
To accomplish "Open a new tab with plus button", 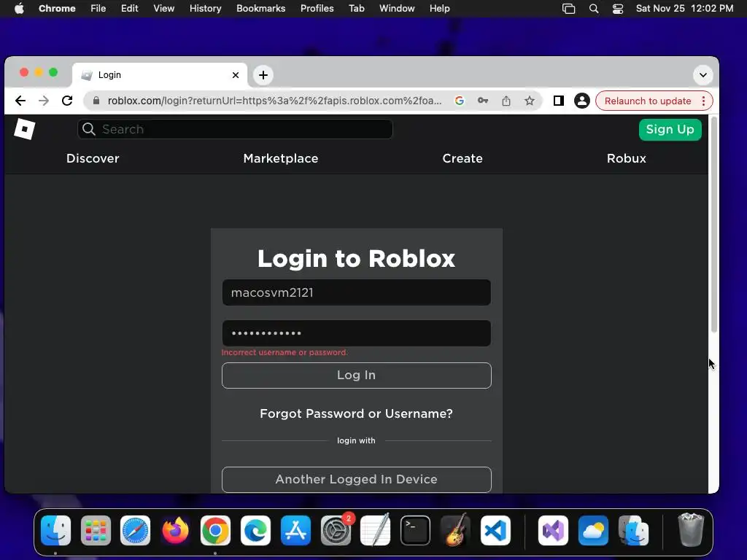I will coord(263,75).
